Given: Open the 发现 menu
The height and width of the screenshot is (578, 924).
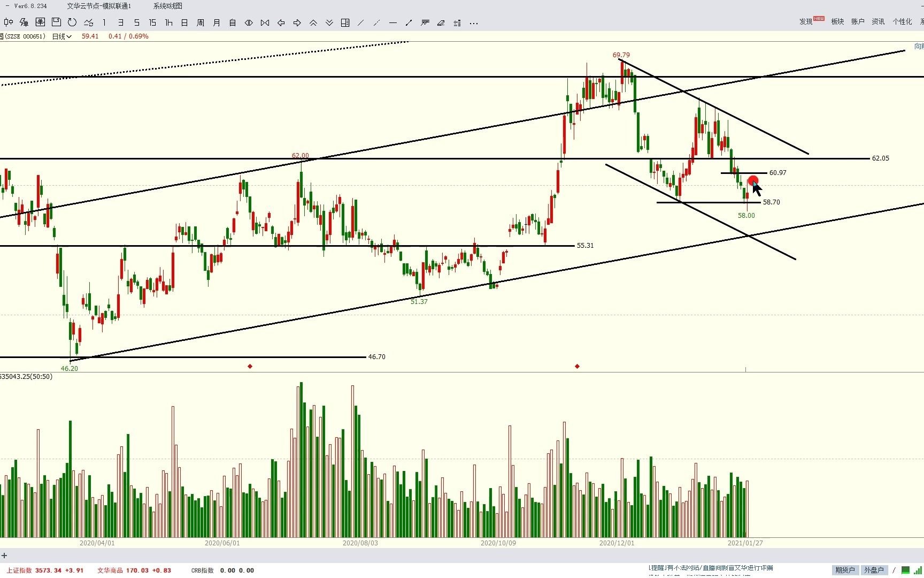Looking at the screenshot, I should [806, 21].
